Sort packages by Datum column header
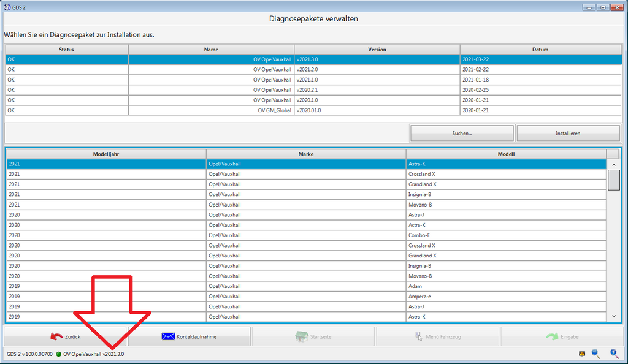 pos(540,50)
